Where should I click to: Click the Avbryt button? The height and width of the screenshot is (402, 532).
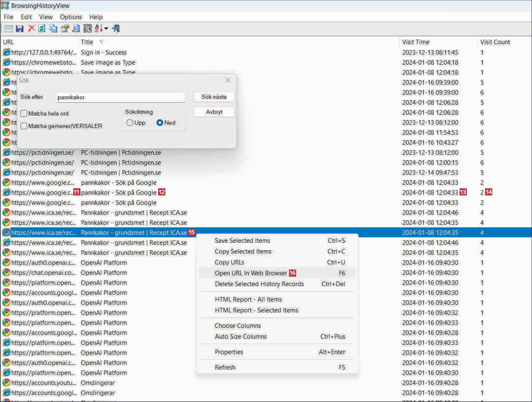(214, 112)
